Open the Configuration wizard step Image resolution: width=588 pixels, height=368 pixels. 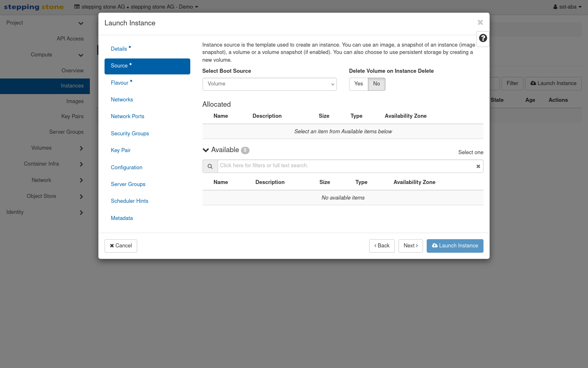pos(147,168)
